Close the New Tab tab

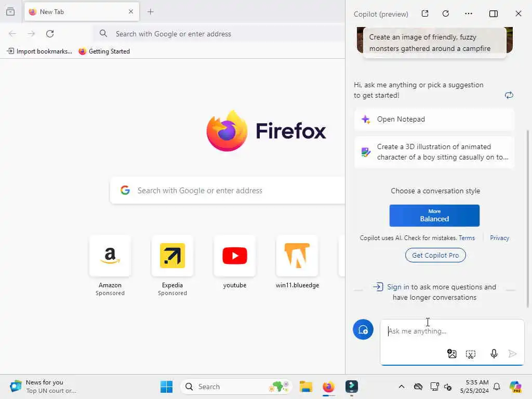[x=130, y=11]
